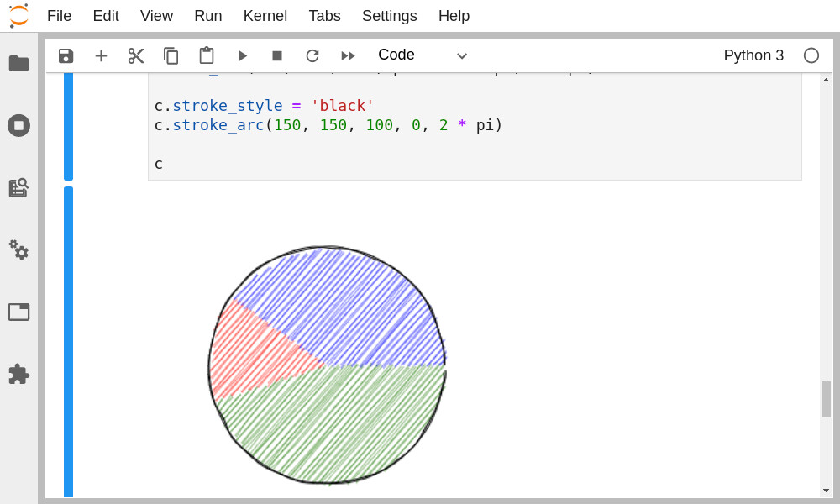Cut the selected cell with the scissors icon
This screenshot has height=504, width=840.
136,55
